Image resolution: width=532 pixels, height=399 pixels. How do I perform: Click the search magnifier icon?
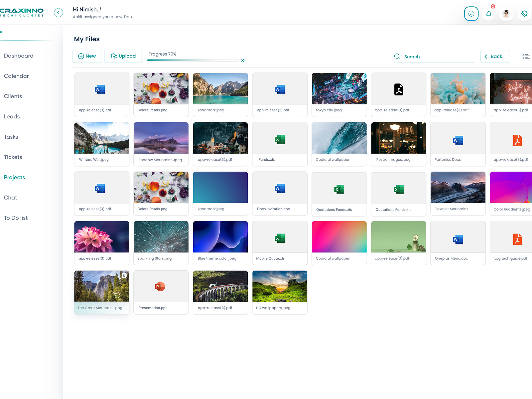397,57
